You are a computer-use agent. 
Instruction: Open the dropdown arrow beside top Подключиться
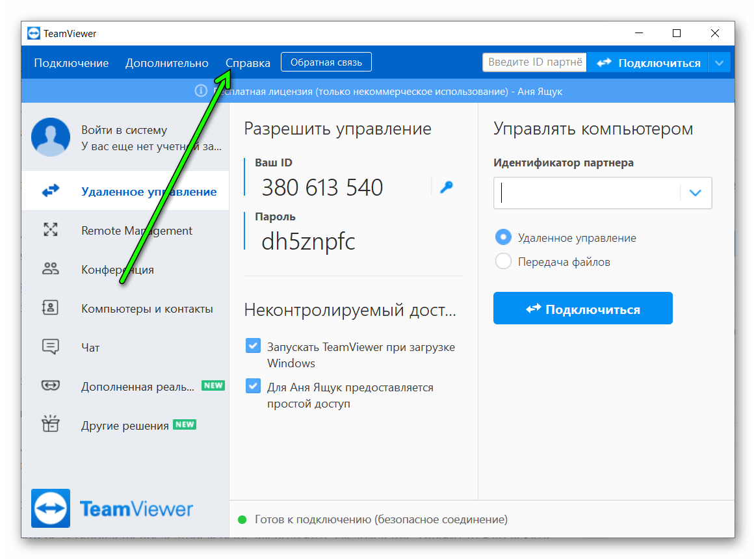pos(719,63)
